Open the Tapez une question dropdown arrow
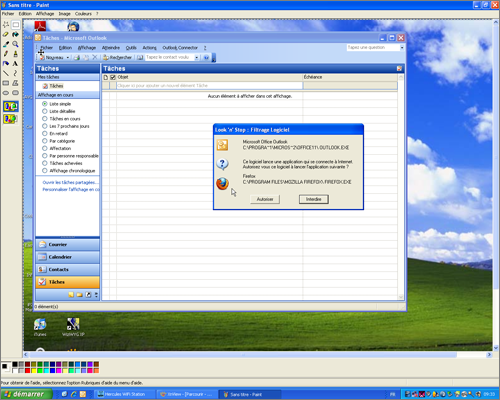Screen dimensions: 500x400 pyautogui.click(x=402, y=48)
